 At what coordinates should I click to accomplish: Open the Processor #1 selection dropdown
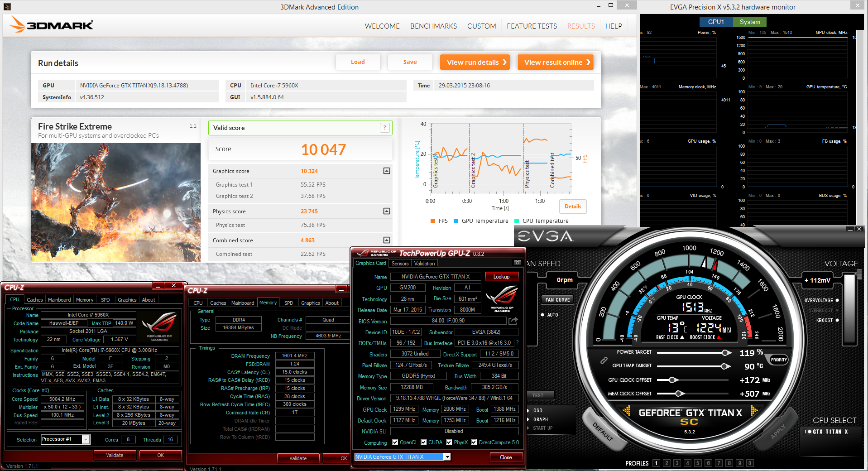click(85, 439)
